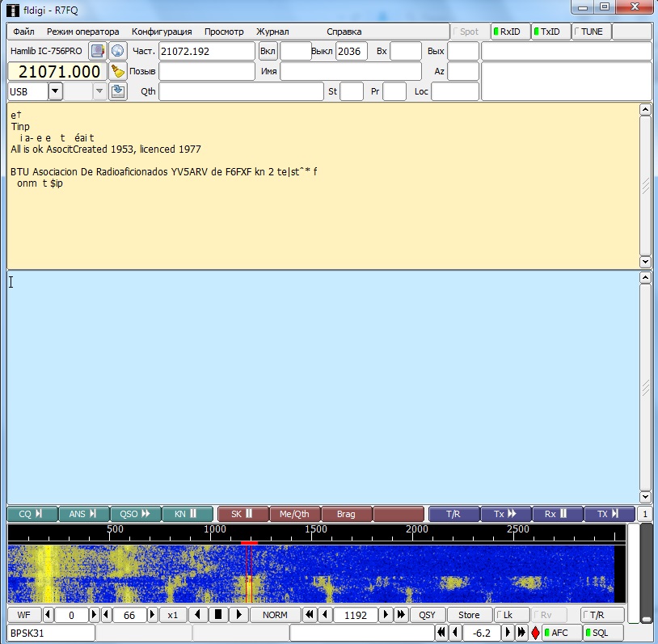Screen dimensions: 658x644
Task: Open the USB mode dropdown
Action: 55,91
